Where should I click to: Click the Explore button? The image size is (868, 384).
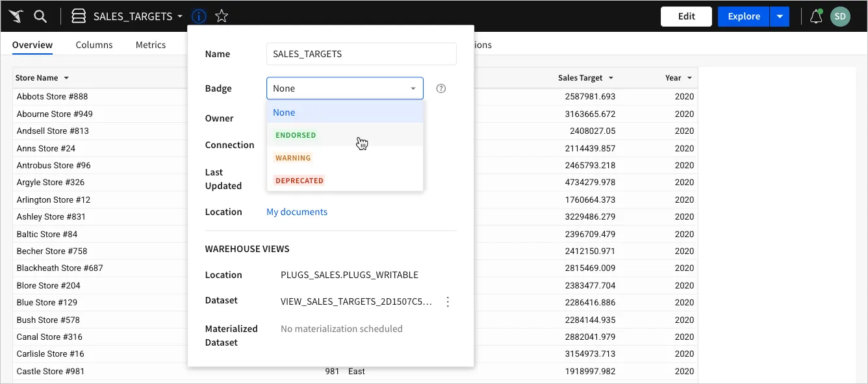(x=744, y=16)
